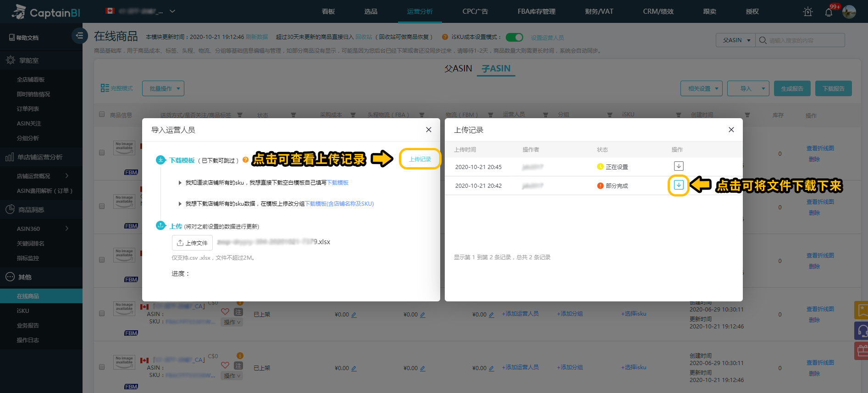Click the 上传记录 button

(x=420, y=159)
